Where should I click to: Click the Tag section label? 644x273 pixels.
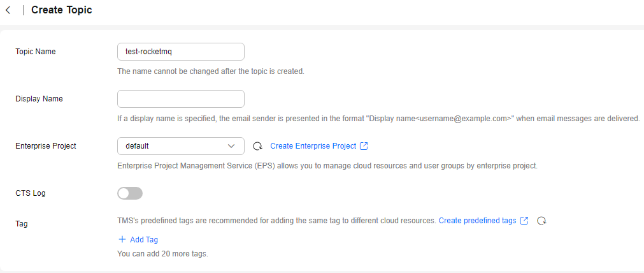pyautogui.click(x=22, y=224)
